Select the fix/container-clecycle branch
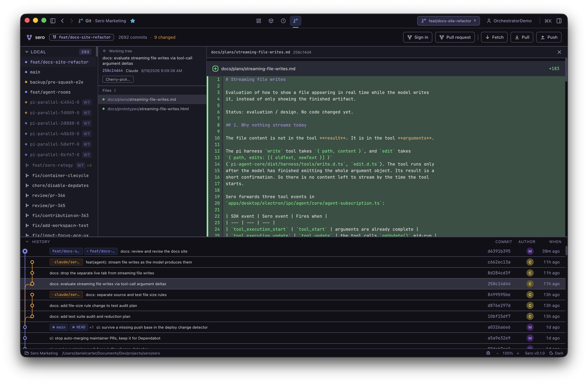The height and width of the screenshot is (384, 588). pyautogui.click(x=58, y=176)
